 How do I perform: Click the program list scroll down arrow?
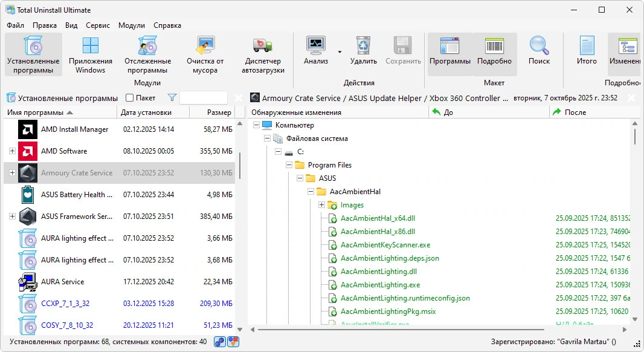coord(240,330)
